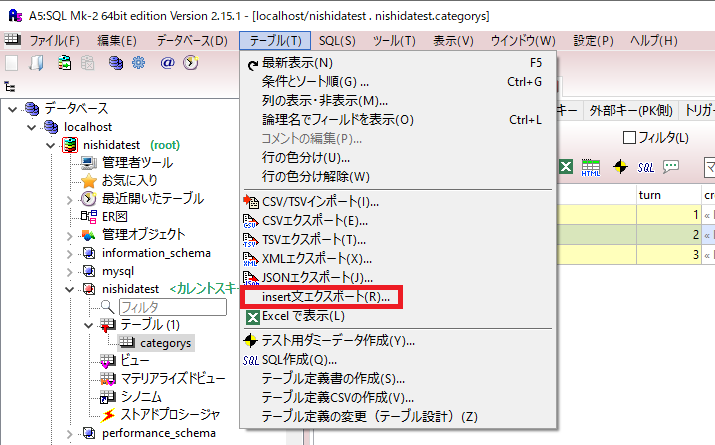Choose 条件とソート順(G) menu entry
The height and width of the screenshot is (445, 715).
tap(398, 82)
